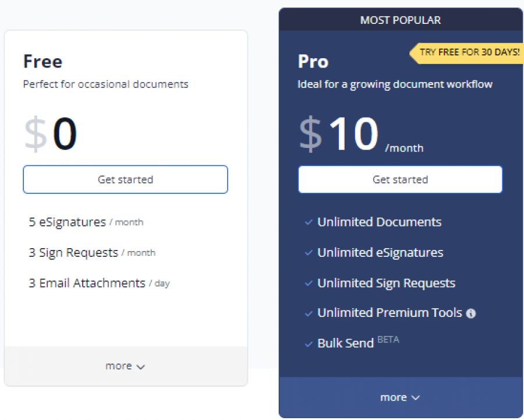Click the info icon beside Unlimited Premium Tools

(470, 313)
